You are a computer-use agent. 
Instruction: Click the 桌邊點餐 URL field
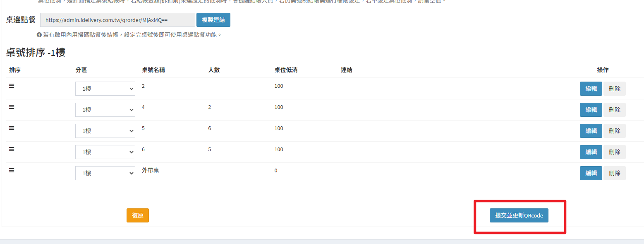click(117, 20)
